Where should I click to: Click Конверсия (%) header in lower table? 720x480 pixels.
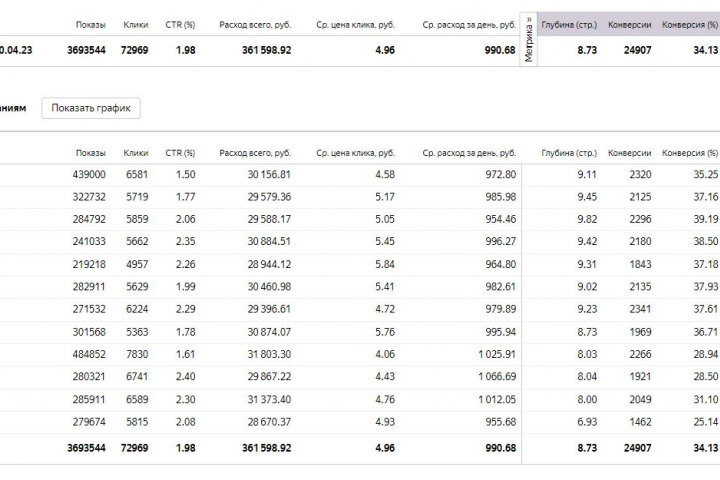[x=691, y=153]
